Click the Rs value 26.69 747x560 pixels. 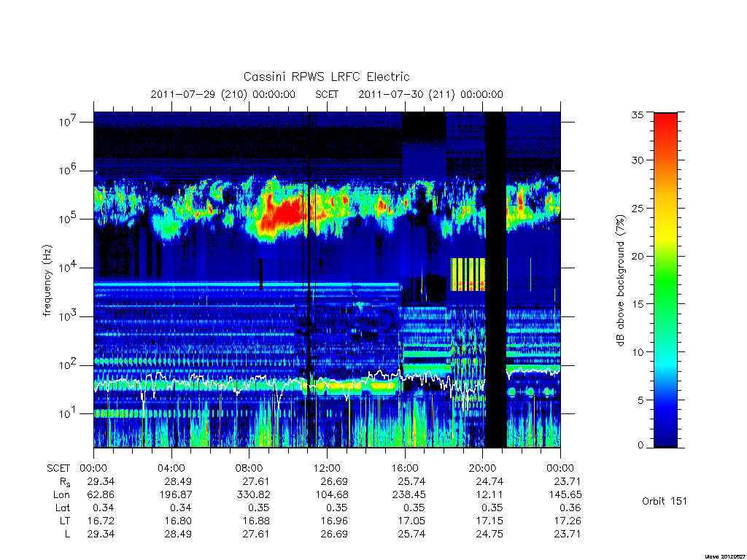[x=333, y=481]
